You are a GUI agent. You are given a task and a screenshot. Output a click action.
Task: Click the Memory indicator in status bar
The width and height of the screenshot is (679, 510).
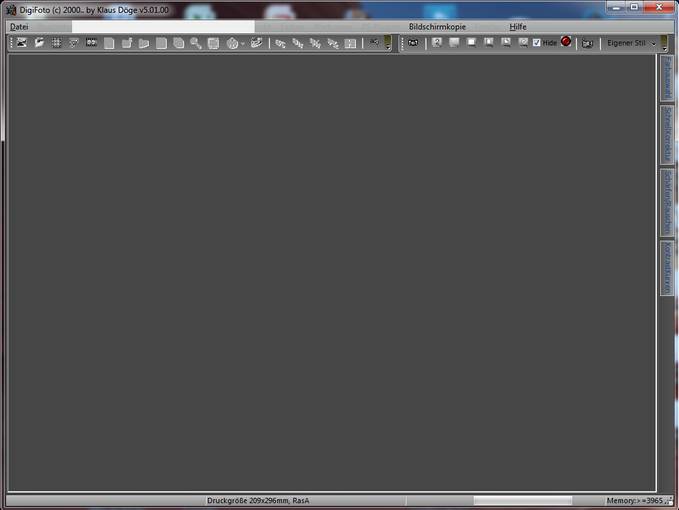pos(635,500)
